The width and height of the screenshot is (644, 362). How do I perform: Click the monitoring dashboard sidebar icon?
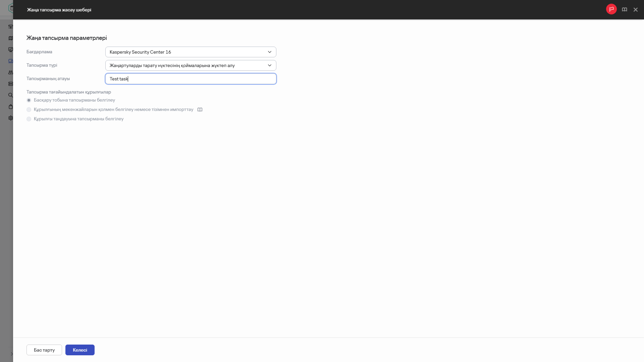tap(11, 50)
